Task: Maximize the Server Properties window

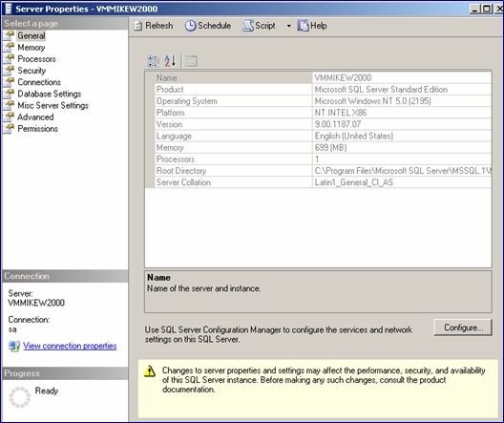Action: point(487,9)
